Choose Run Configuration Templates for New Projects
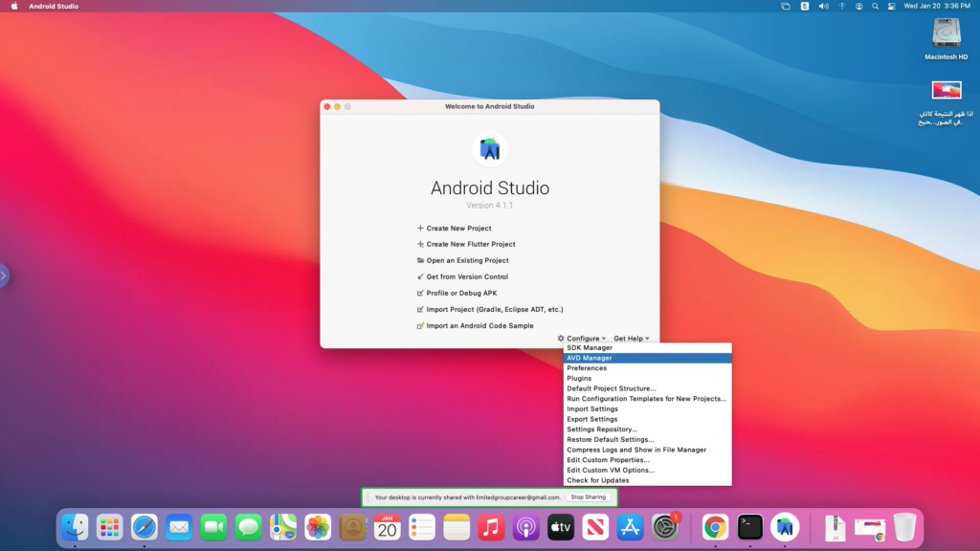 coord(648,399)
